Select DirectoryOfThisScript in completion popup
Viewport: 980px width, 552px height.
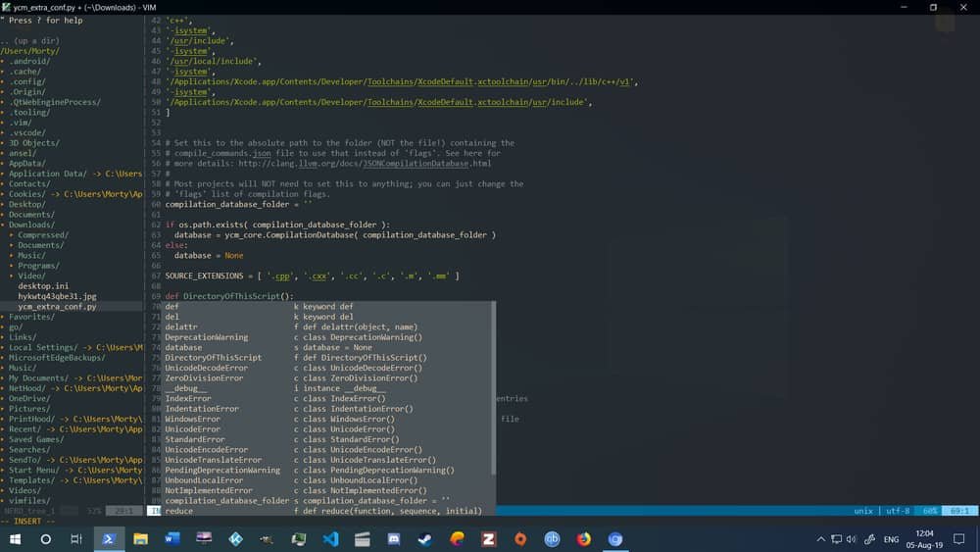(213, 358)
